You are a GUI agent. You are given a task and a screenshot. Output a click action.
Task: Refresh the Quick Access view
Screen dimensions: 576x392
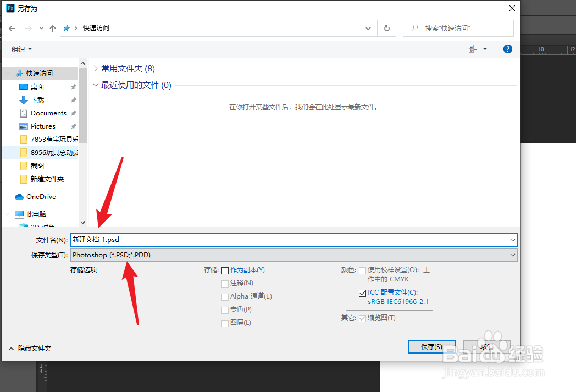click(387, 28)
